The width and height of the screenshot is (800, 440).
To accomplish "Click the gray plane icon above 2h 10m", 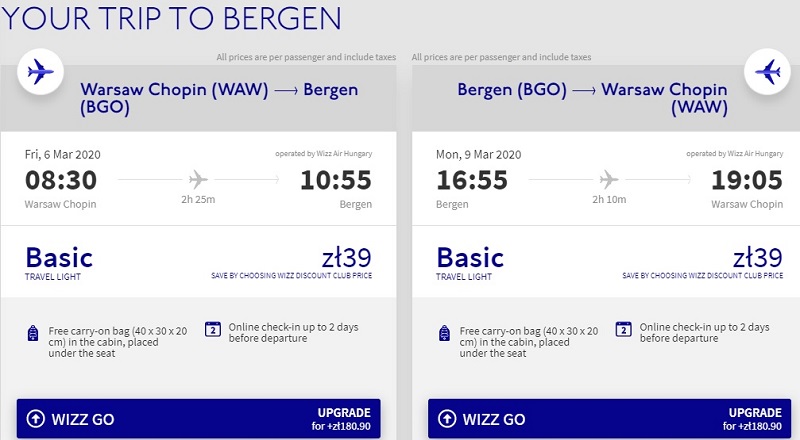I will tap(608, 179).
